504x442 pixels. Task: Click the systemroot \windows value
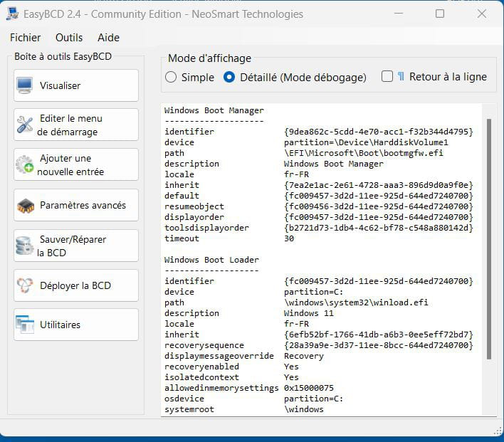point(304,409)
